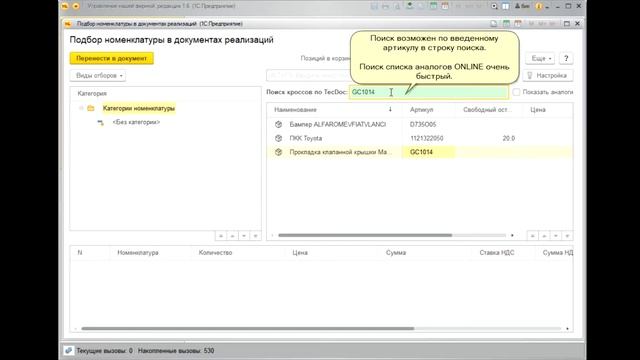Click the zoom/search icon in main title bar
This screenshot has width=640, height=360.
494,6
